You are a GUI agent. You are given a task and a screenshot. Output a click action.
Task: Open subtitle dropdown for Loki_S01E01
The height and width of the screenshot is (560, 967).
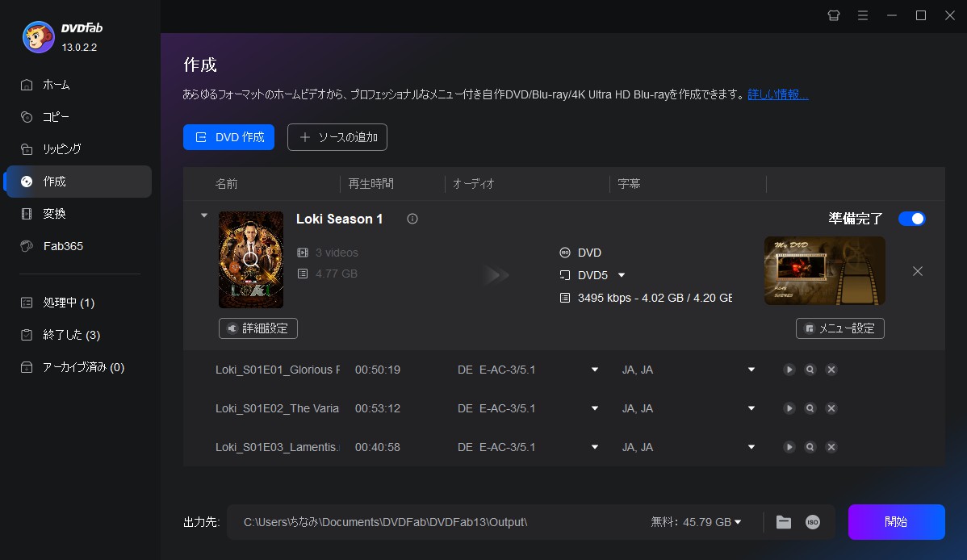tap(751, 370)
